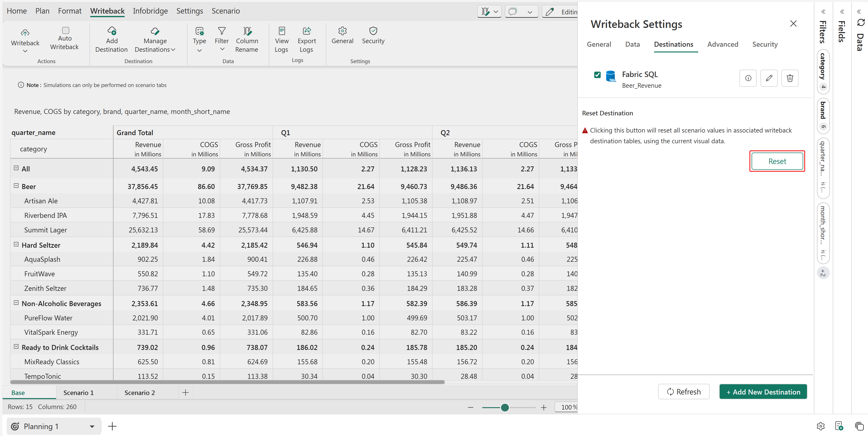Click the Security shield icon in ribbon
This screenshot has height=436, width=868.
pyautogui.click(x=373, y=31)
